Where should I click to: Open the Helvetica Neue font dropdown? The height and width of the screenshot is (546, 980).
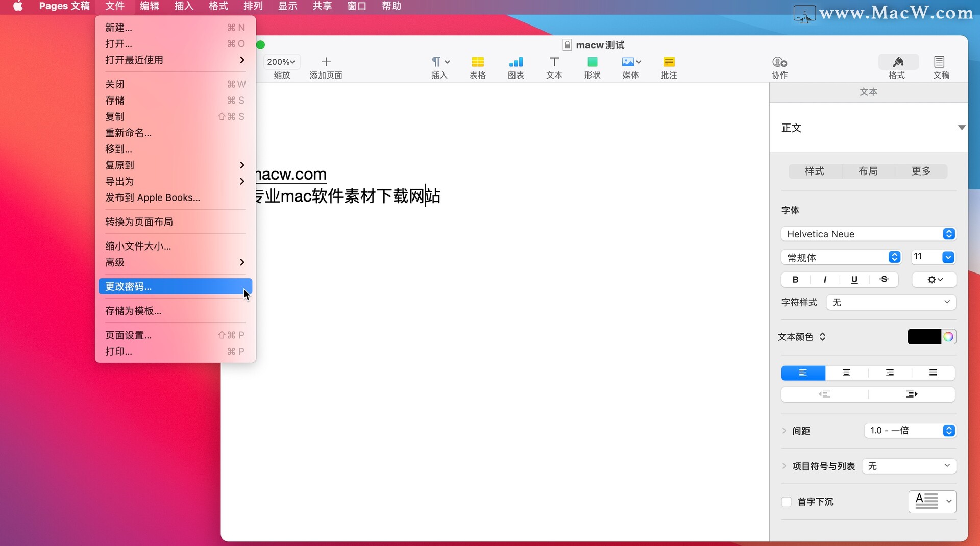pyautogui.click(x=869, y=234)
